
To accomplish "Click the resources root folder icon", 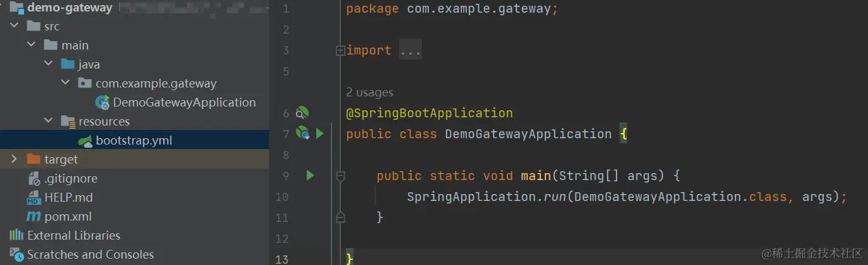I will pyautogui.click(x=68, y=122).
